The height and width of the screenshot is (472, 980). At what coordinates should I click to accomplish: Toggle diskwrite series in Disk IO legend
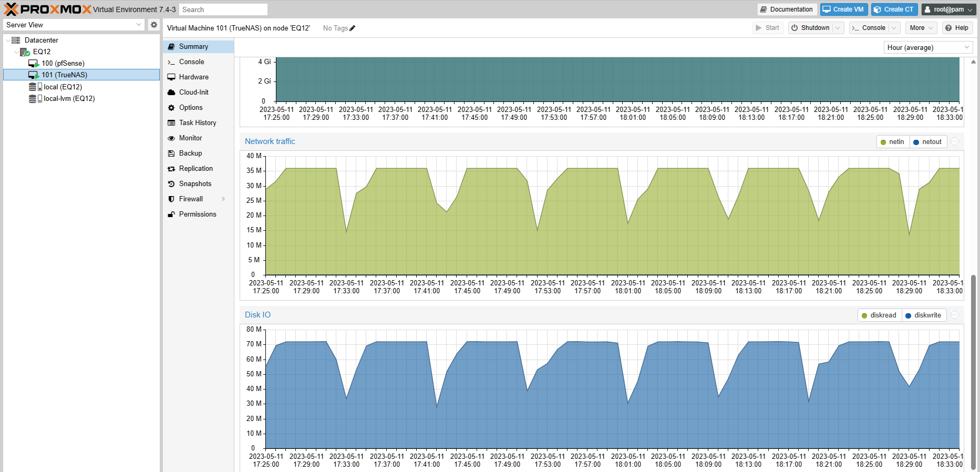click(x=924, y=315)
